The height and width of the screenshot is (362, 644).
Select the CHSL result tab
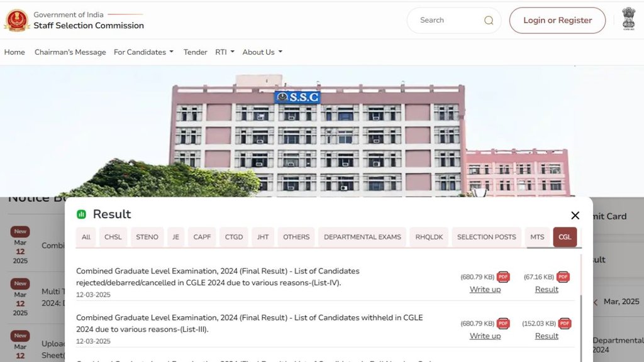[113, 237]
